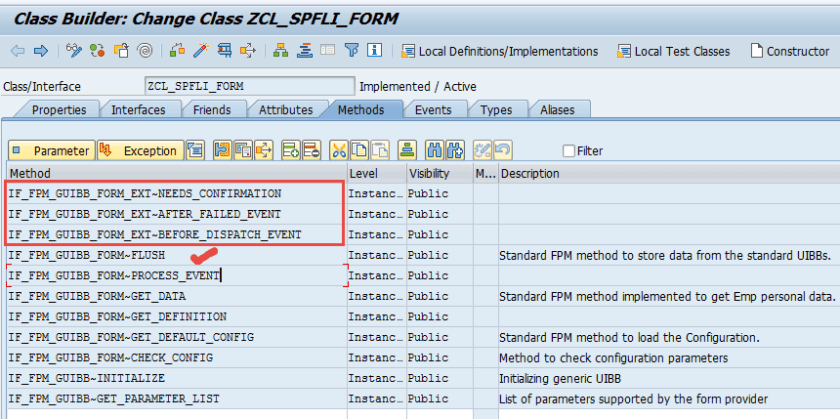This screenshot has width=840, height=419.
Task: Click the forward arrow icon
Action: tap(41, 51)
